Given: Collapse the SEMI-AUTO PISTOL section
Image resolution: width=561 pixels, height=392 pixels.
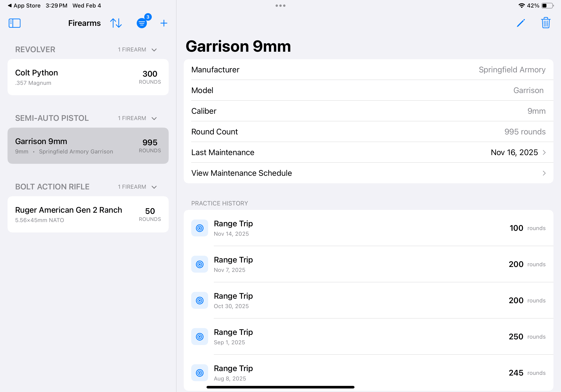Looking at the screenshot, I should [154, 118].
